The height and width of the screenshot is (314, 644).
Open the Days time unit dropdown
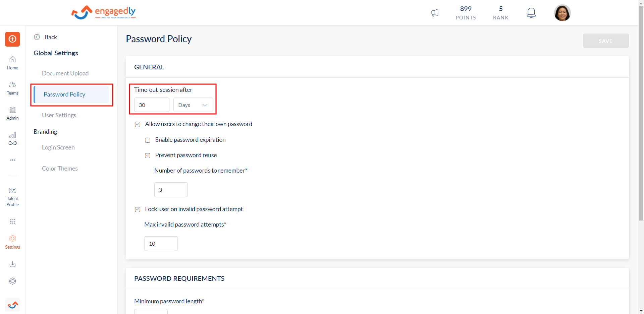[193, 105]
